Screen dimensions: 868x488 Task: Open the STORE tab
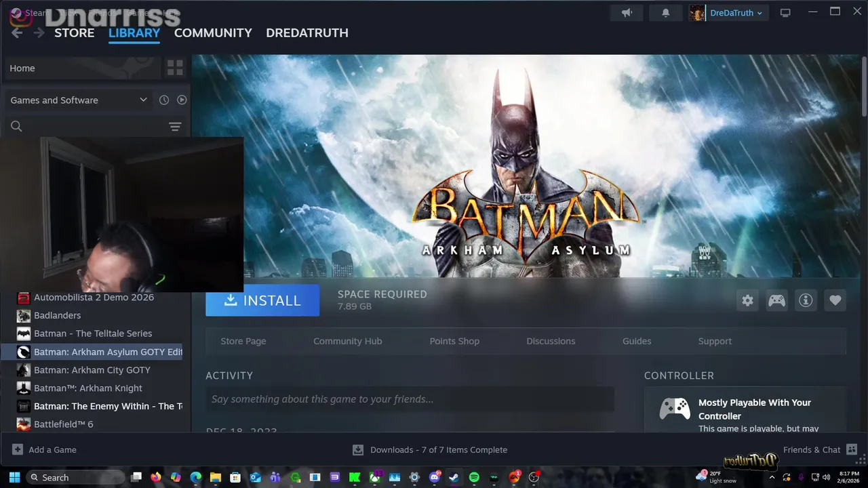74,33
